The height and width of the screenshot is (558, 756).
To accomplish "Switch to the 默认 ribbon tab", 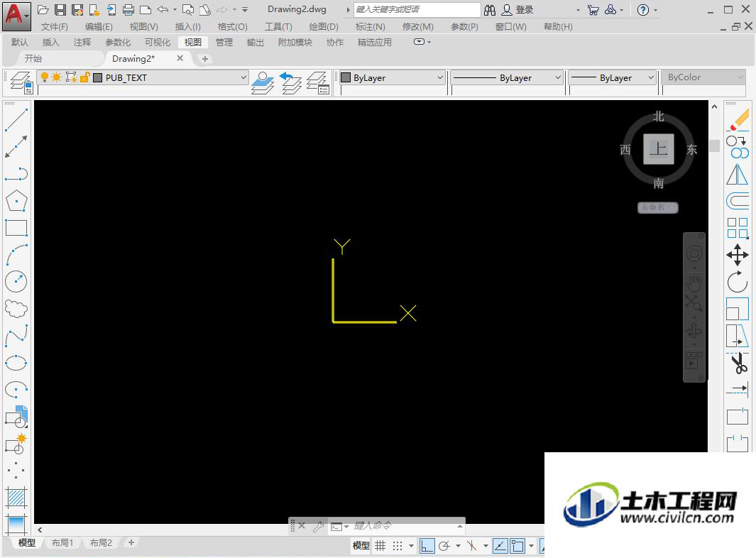I will point(20,43).
